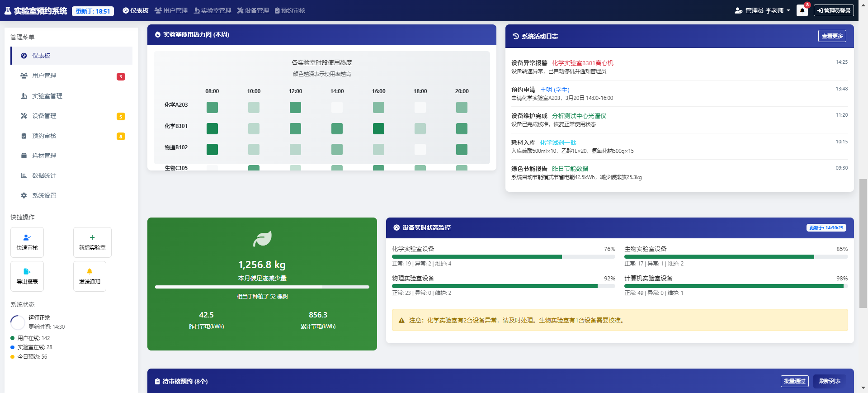The height and width of the screenshot is (393, 868).
Task: Open the notification bell icon
Action: (x=802, y=10)
